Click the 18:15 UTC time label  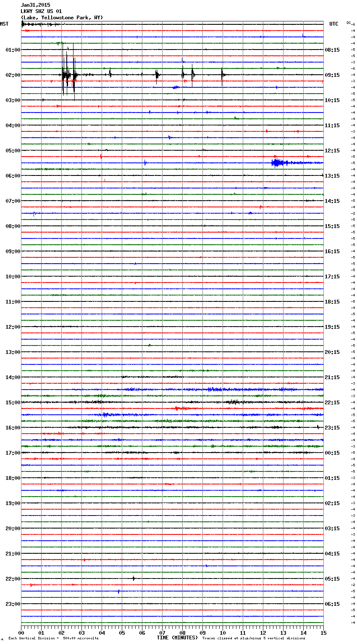(x=332, y=302)
